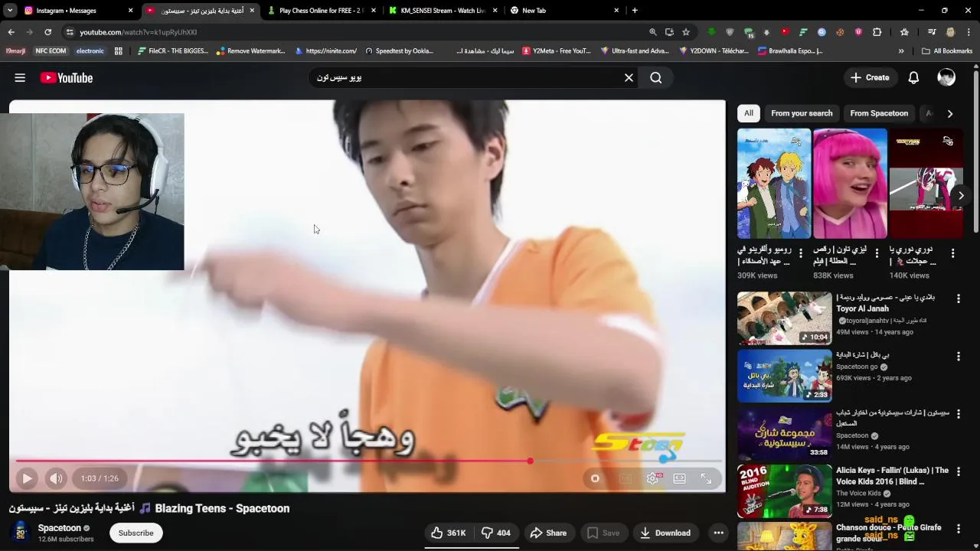Open the bookmarks bar apps grid icon
This screenshot has width=980, height=551.
tap(118, 51)
